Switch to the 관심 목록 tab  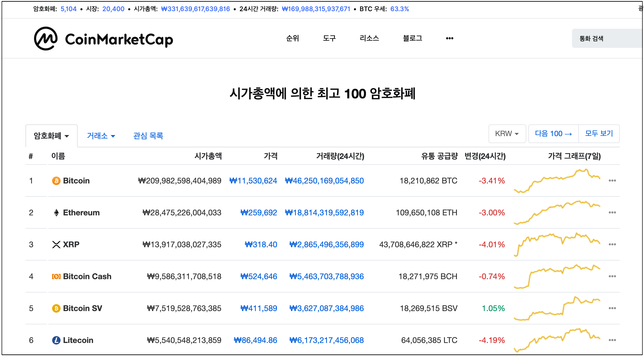(148, 136)
